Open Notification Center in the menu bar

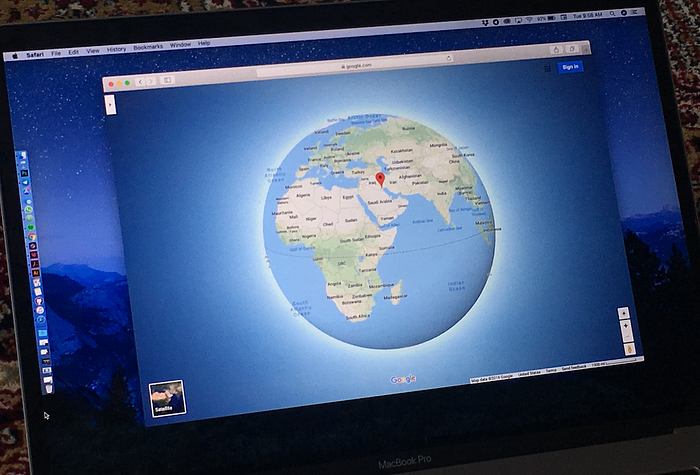tap(635, 12)
